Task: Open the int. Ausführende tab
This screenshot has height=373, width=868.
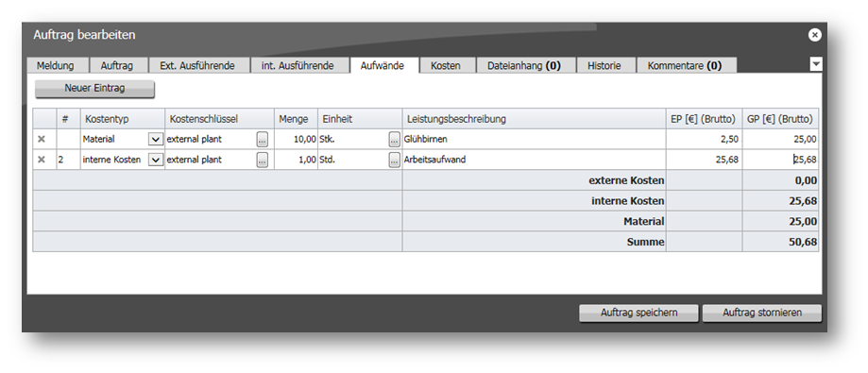Action: 299,65
